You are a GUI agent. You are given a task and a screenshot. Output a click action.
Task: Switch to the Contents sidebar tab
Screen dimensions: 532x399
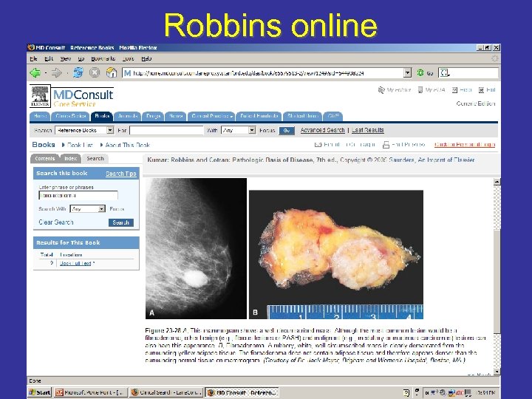point(44,158)
